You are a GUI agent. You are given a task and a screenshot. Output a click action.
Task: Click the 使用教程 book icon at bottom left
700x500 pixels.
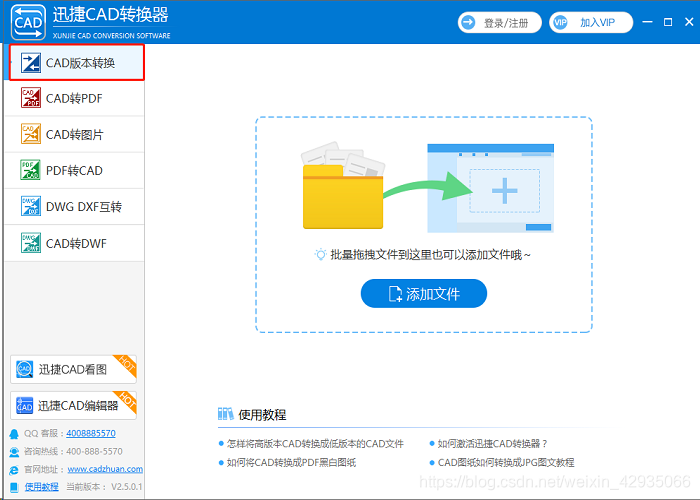[x=14, y=487]
